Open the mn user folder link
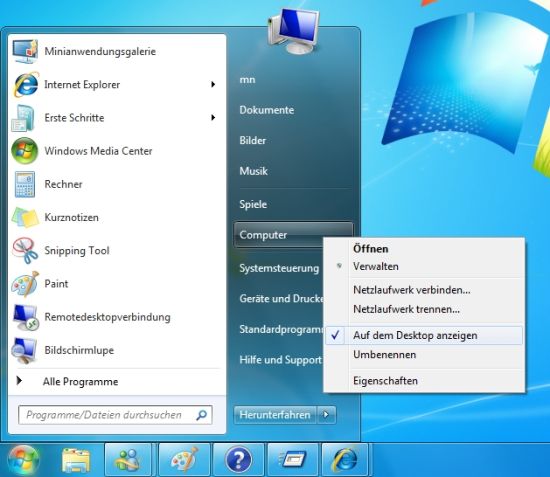550x477 pixels. pyautogui.click(x=247, y=80)
